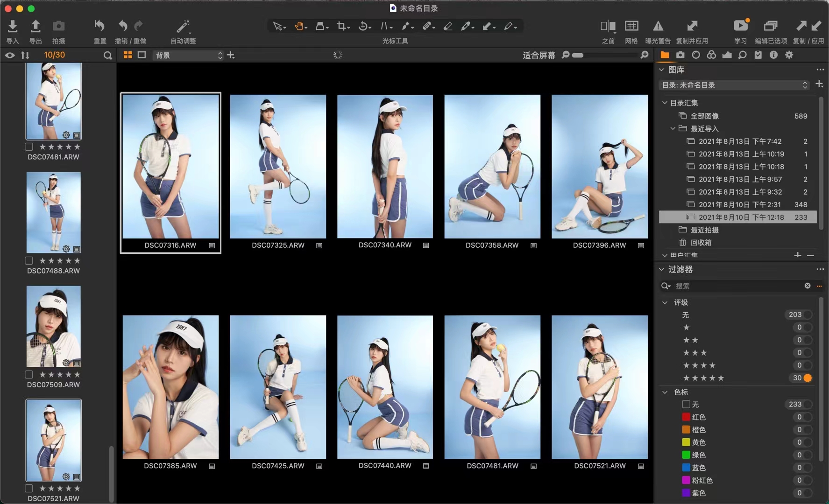The height and width of the screenshot is (504, 829).
Task: Click the Auto Adjust (自动调整) magic wand
Action: 183,27
